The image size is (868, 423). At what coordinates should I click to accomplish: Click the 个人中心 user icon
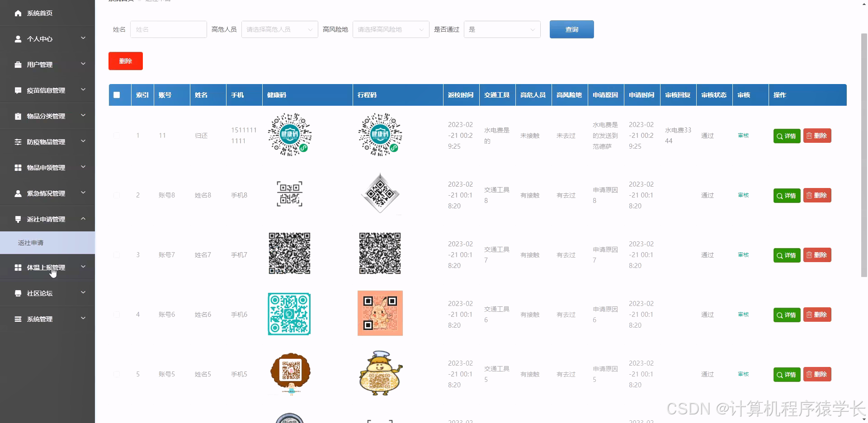pos(18,39)
